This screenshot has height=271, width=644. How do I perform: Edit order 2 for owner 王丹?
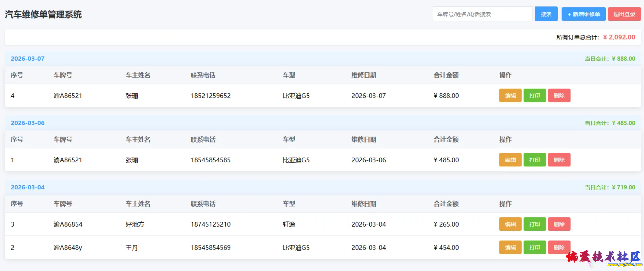pos(510,247)
